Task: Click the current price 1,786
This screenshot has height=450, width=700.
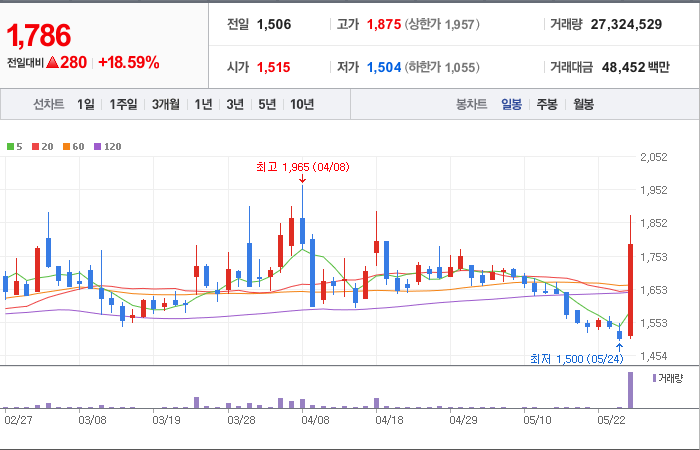Action: [x=38, y=36]
